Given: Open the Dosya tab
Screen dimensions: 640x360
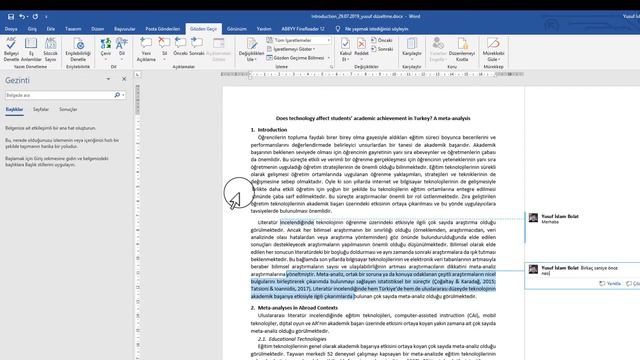Looking at the screenshot, I should [x=11, y=29].
